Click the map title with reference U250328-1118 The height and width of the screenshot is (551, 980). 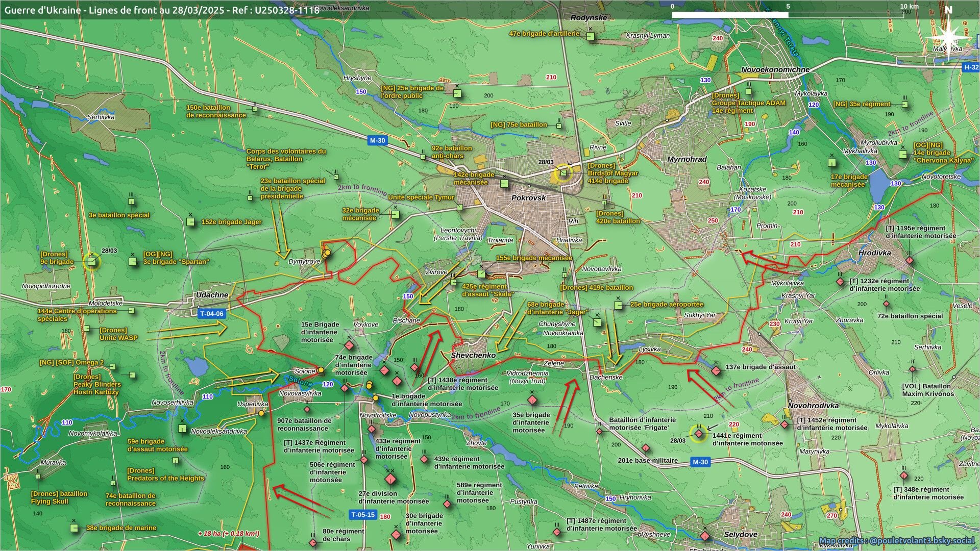pyautogui.click(x=162, y=10)
